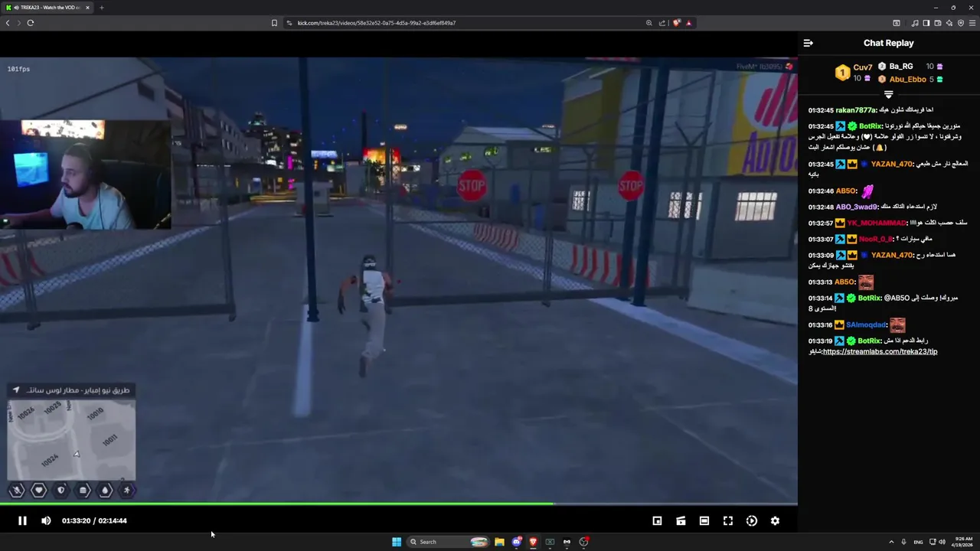Click the first-place gold rank badge
The height and width of the screenshot is (551, 980).
[842, 73]
